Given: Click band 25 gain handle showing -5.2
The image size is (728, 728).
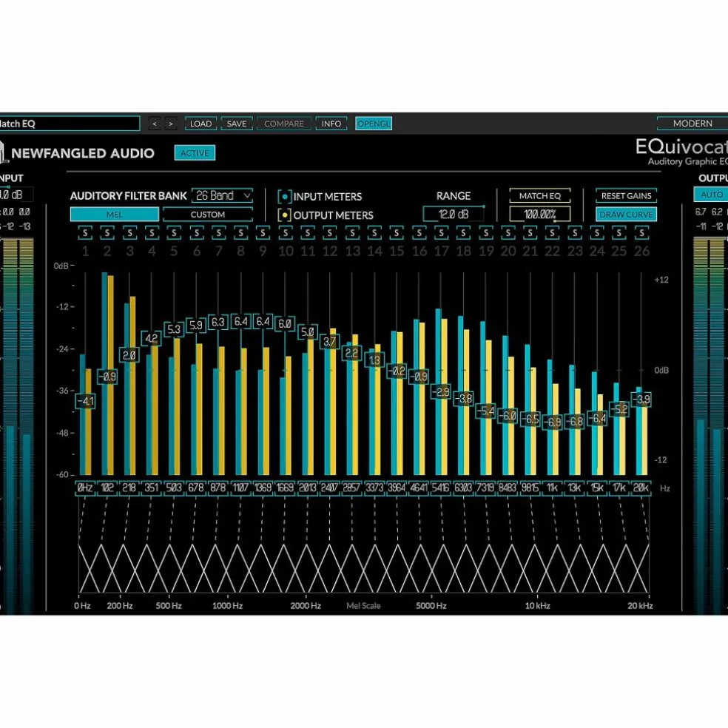Looking at the screenshot, I should click(619, 409).
